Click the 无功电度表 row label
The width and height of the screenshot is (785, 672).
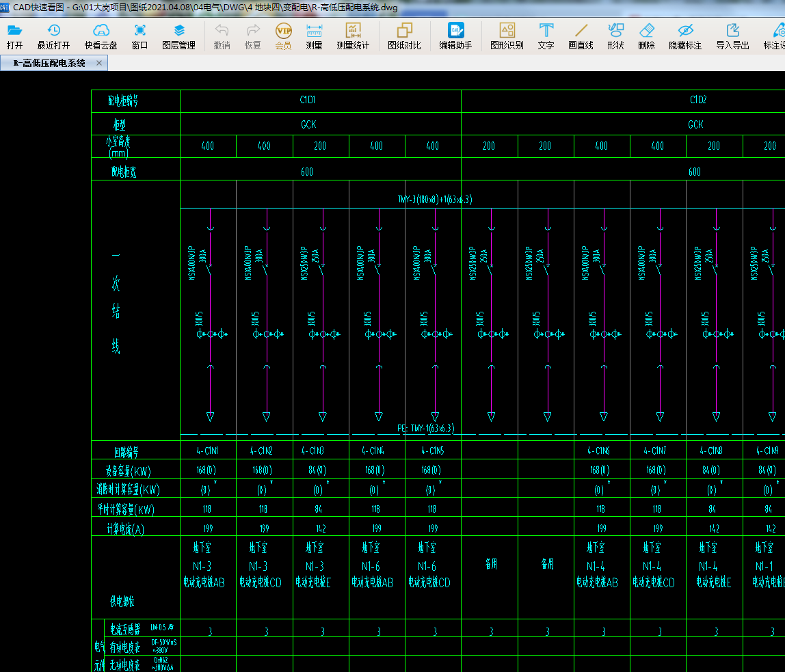pos(125,665)
